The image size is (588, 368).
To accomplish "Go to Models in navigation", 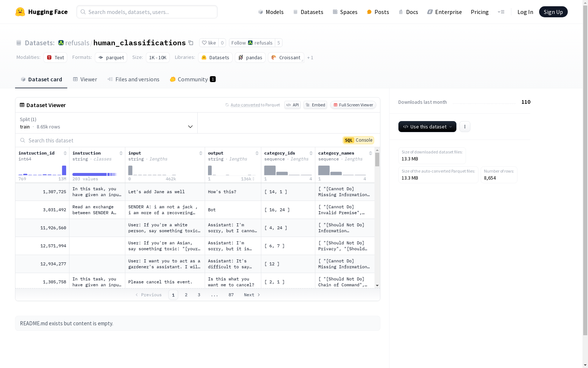I will click(271, 12).
